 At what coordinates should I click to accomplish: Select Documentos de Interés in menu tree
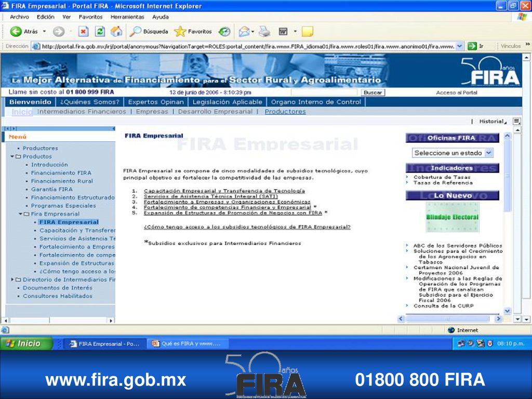pos(57,288)
